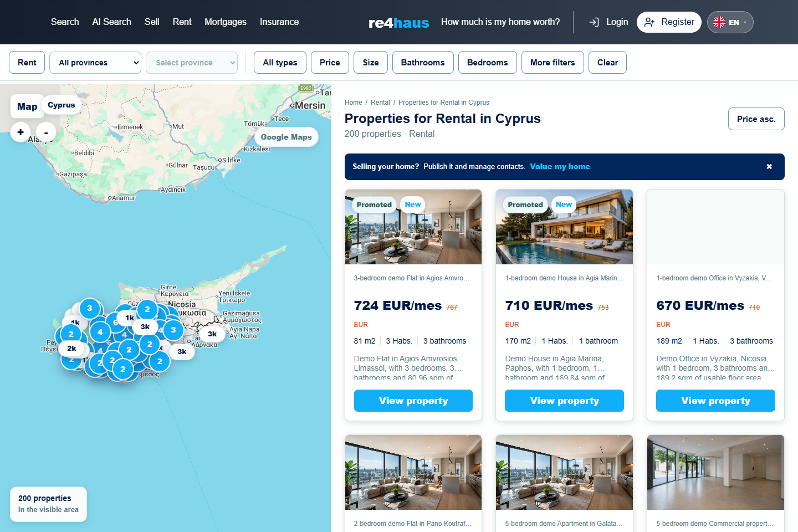798x532 pixels.
Task: View property for 670 EUR office
Action: click(x=715, y=401)
